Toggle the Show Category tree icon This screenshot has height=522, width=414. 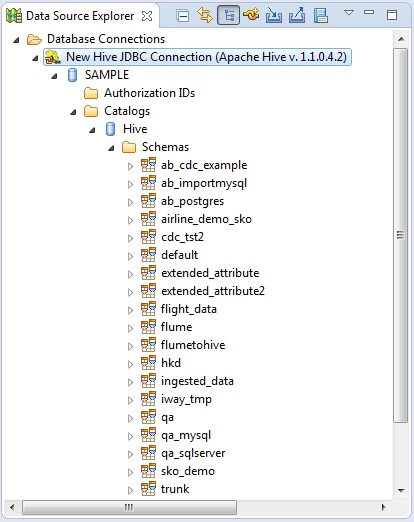coord(228,15)
